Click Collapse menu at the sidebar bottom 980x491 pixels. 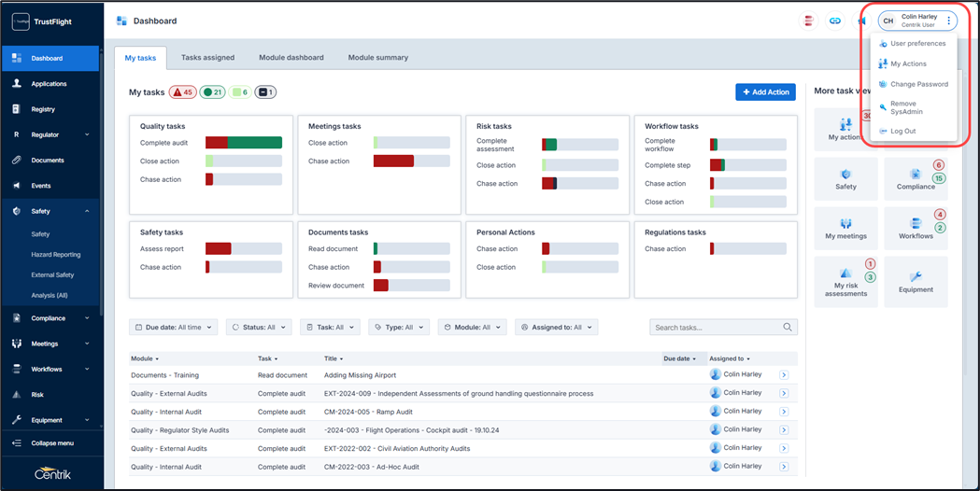51,442
